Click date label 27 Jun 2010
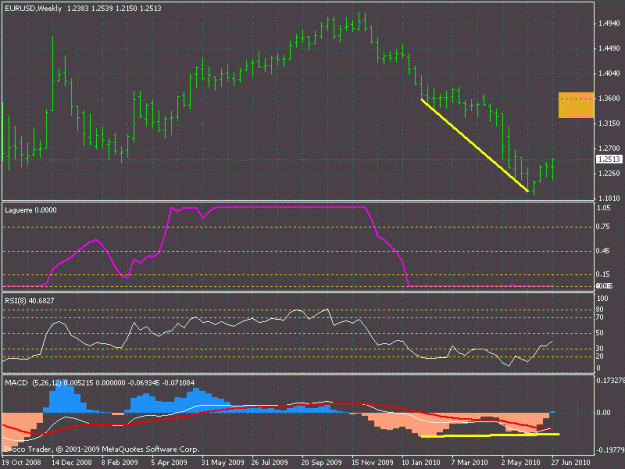Image resolution: width=625 pixels, height=469 pixels. [571, 463]
